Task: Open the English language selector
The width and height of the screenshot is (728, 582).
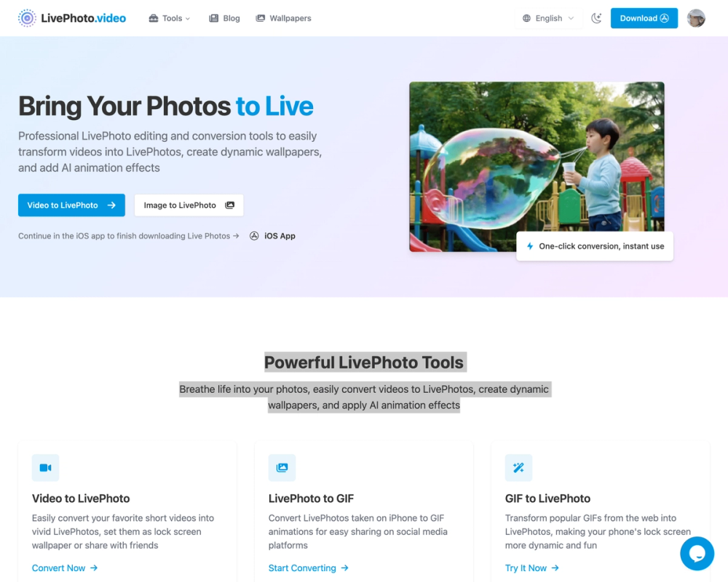Action: coord(548,18)
